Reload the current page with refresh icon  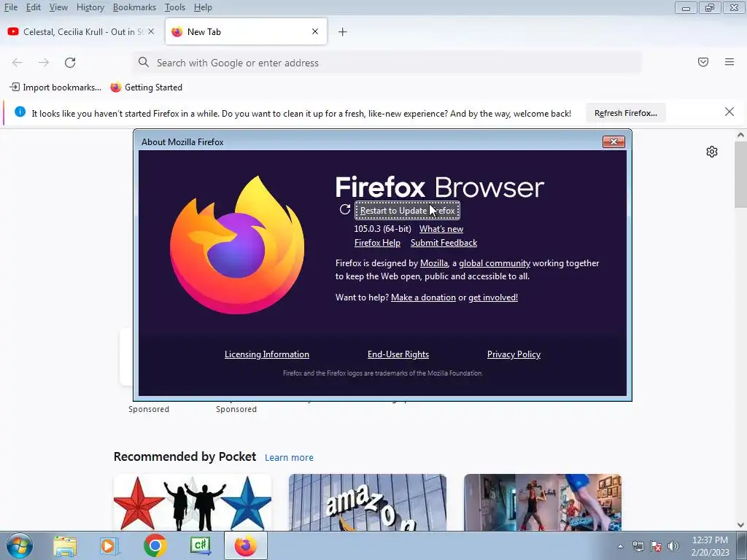tap(70, 63)
